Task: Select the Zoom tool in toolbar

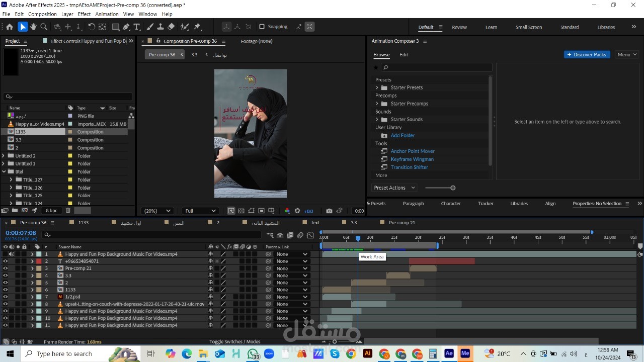Action: tap(44, 27)
